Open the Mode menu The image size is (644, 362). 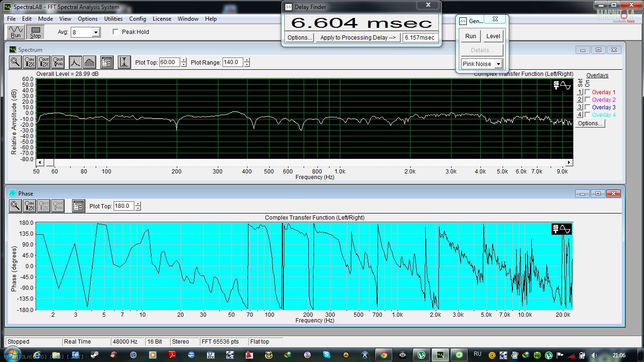point(46,19)
